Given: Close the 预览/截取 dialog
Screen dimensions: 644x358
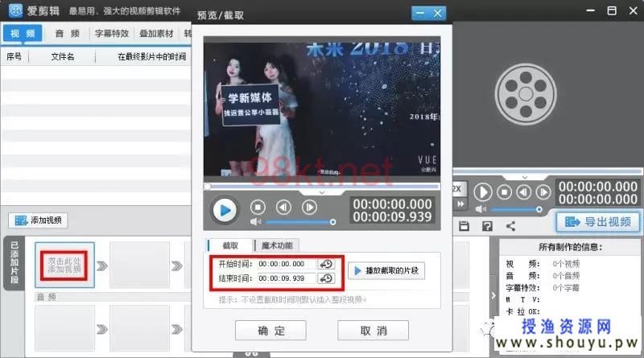Looking at the screenshot, I should pos(437,13).
